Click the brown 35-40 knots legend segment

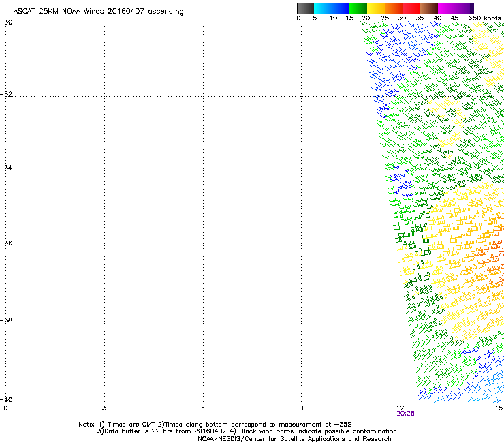tap(429, 8)
